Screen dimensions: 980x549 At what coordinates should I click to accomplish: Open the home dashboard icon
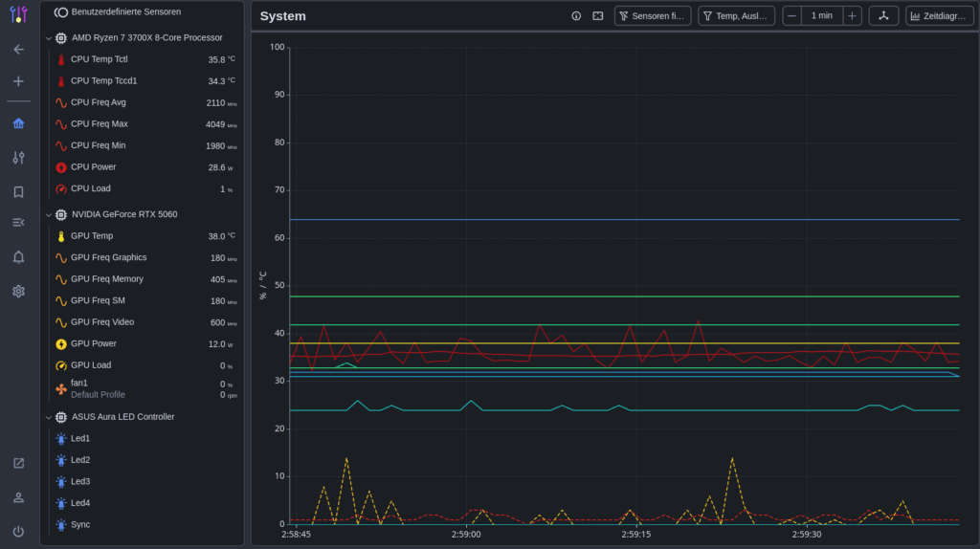(x=18, y=123)
